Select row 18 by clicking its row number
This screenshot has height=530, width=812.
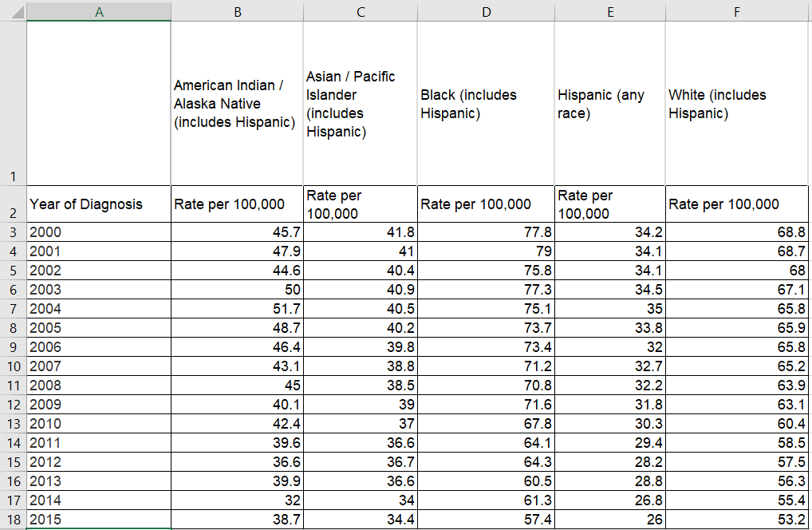click(x=13, y=520)
